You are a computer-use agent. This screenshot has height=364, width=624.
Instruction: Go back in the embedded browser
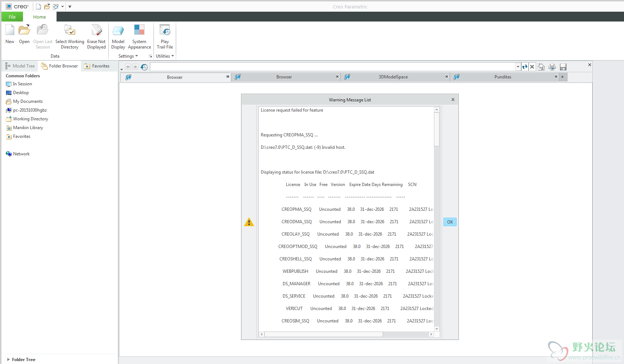coord(128,67)
